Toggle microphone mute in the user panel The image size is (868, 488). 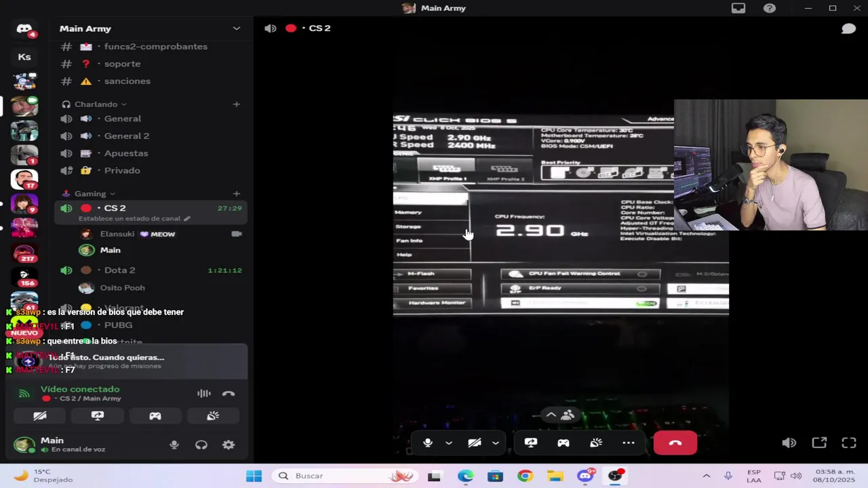[174, 445]
